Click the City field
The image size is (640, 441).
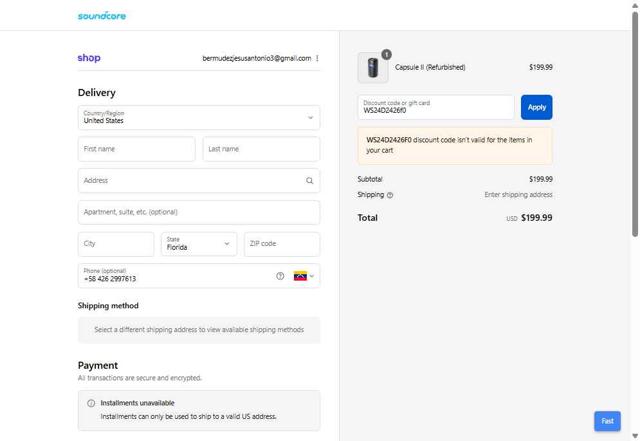[x=116, y=244]
